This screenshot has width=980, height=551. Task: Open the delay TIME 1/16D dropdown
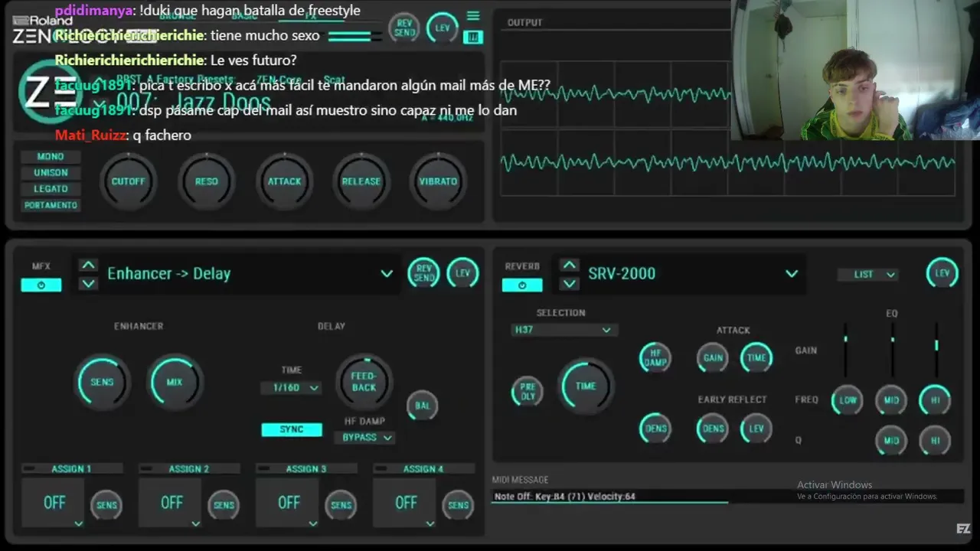pyautogui.click(x=291, y=388)
